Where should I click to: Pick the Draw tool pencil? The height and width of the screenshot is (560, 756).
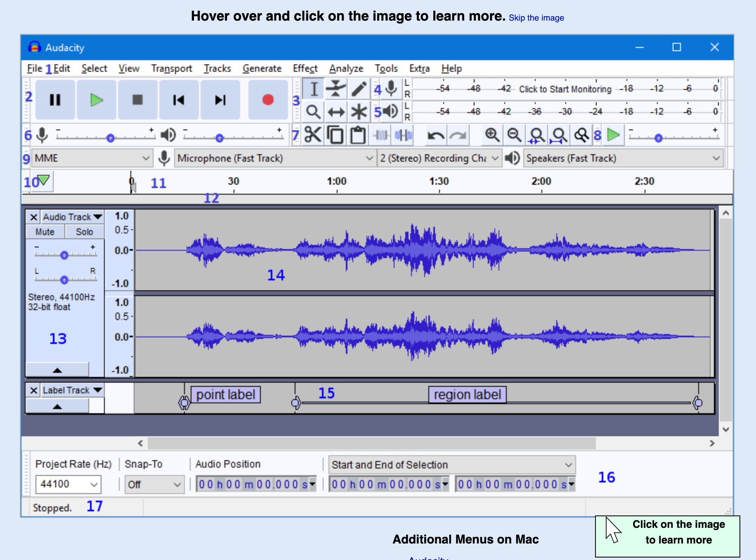pyautogui.click(x=358, y=88)
